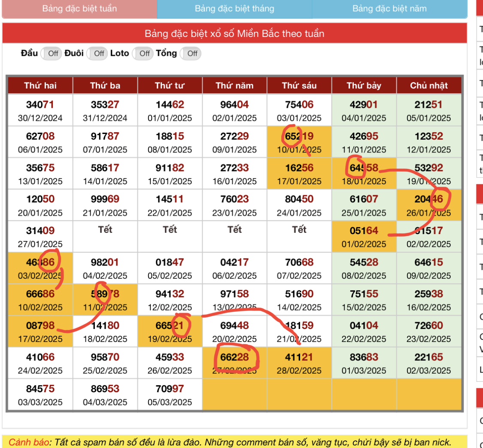Click the Thứ tư column header
This screenshot has height=448, width=483.
pyautogui.click(x=170, y=85)
